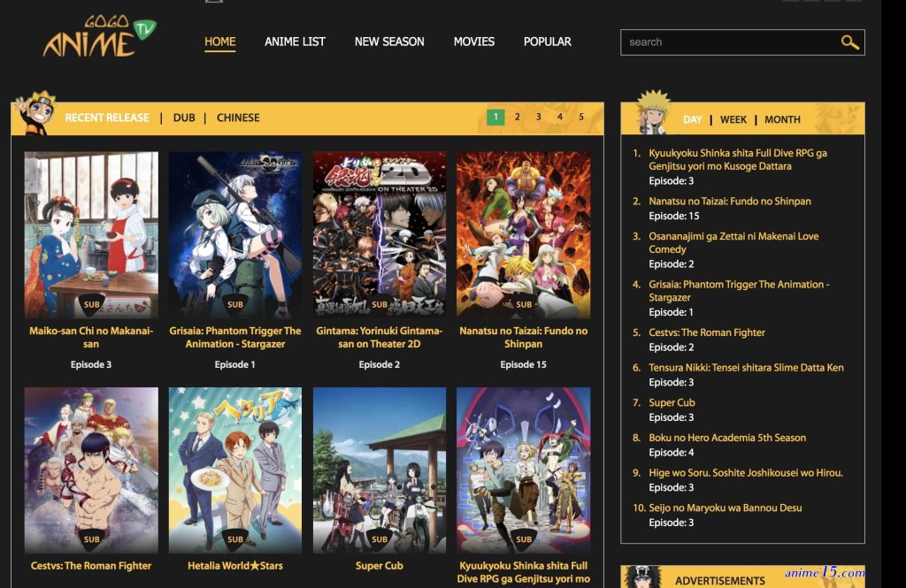
Task: Switch to the CHINESE tab
Action: pos(238,118)
